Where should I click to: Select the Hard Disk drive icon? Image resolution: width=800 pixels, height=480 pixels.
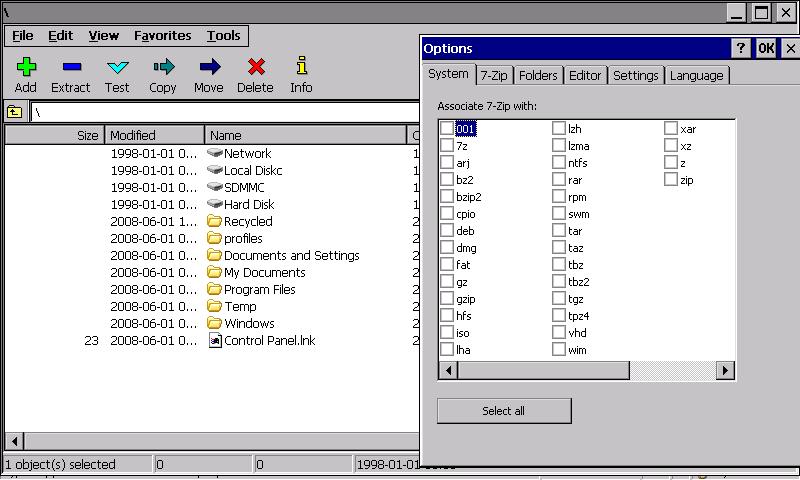tap(215, 204)
